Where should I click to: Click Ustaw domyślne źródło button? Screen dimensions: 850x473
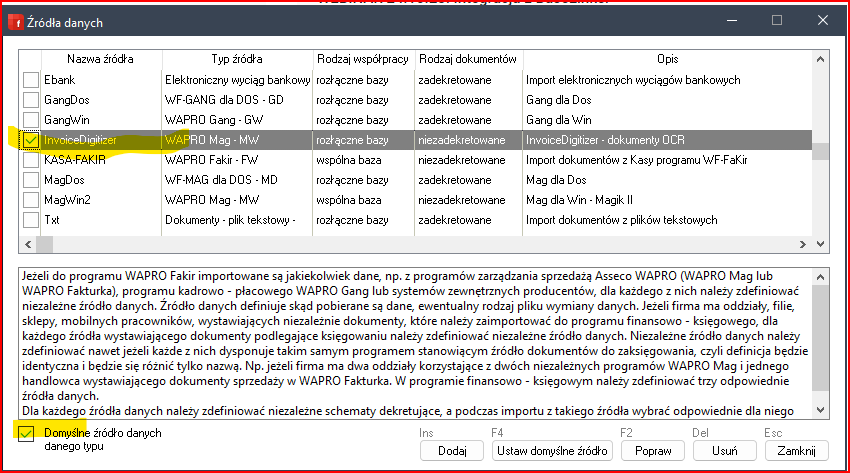(552, 451)
